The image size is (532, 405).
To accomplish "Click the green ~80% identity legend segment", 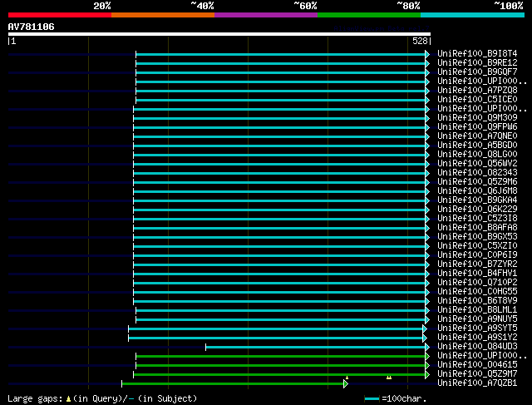I will click(369, 15).
